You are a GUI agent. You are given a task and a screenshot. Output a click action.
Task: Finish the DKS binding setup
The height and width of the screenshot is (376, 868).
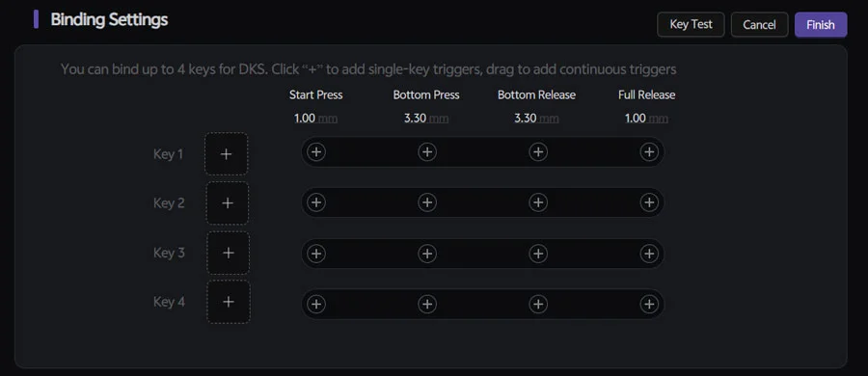point(821,24)
